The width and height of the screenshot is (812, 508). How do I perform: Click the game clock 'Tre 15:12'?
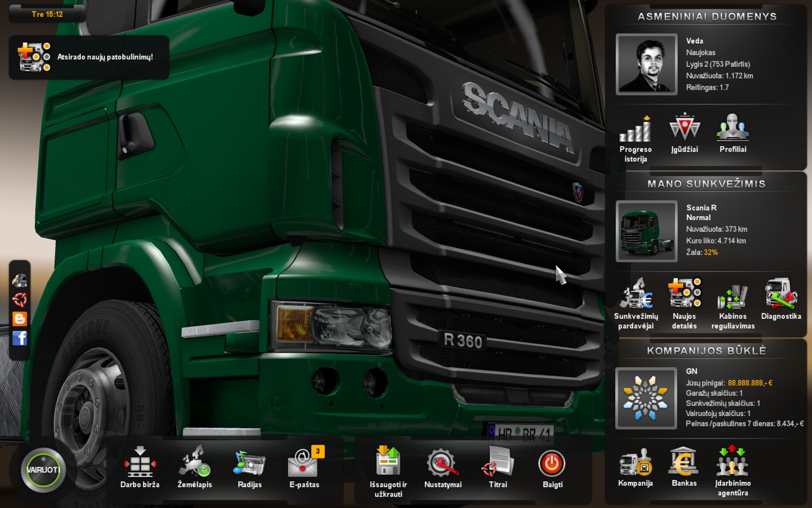click(x=47, y=15)
